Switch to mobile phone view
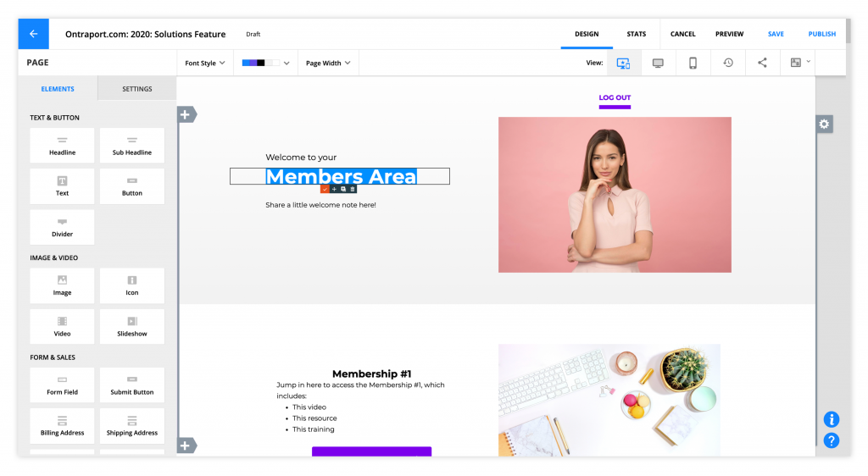 (693, 63)
